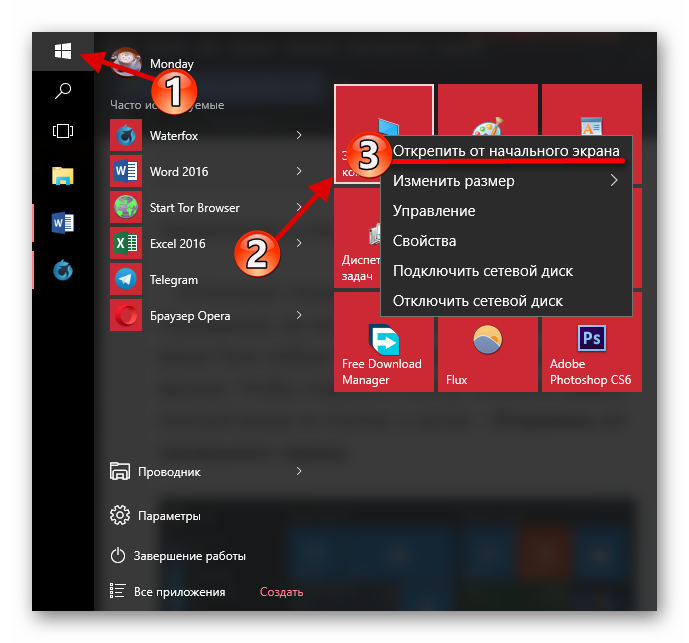
Task: Choose Изменить размер in context menu
Action: click(x=506, y=181)
